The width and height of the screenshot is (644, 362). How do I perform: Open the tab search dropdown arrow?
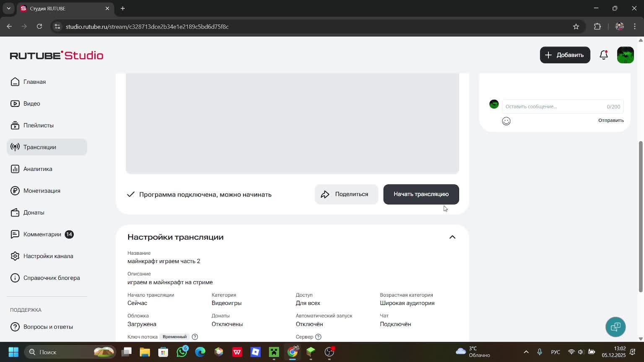pyautogui.click(x=8, y=8)
